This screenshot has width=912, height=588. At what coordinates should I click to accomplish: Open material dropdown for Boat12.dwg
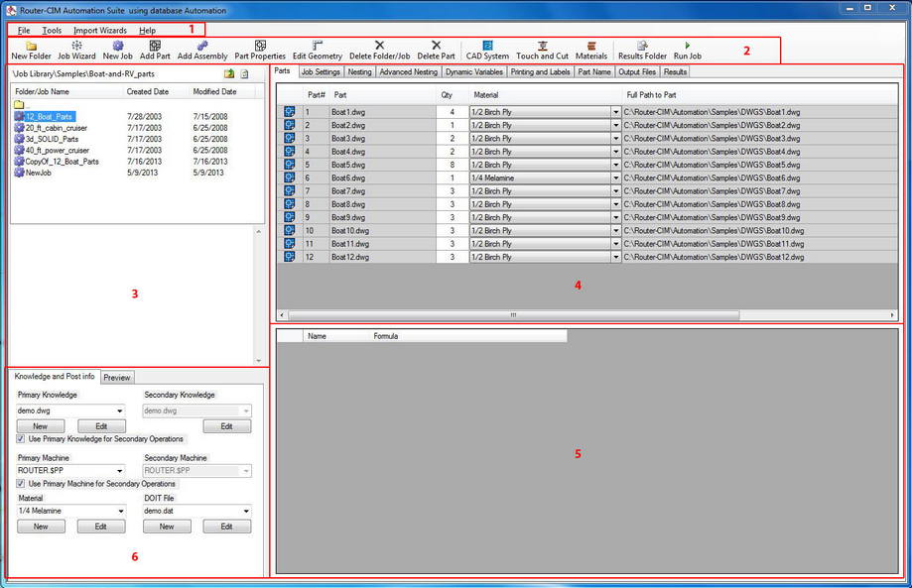[616, 257]
